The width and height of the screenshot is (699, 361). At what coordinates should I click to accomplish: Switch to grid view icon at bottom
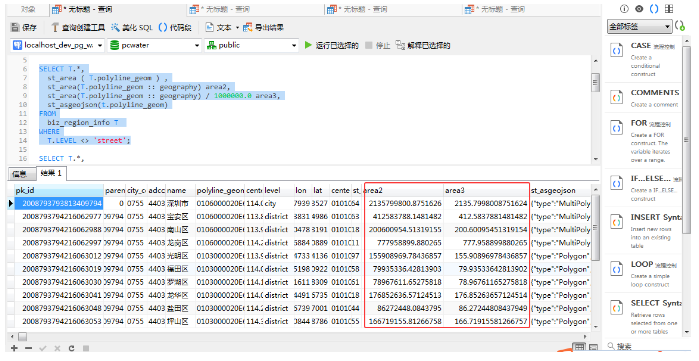[x=579, y=348]
